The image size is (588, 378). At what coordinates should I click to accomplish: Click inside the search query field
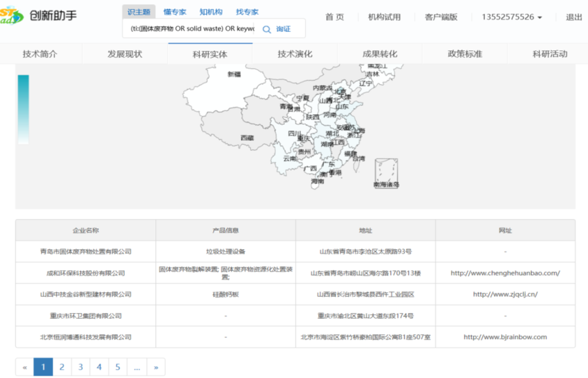(188, 29)
